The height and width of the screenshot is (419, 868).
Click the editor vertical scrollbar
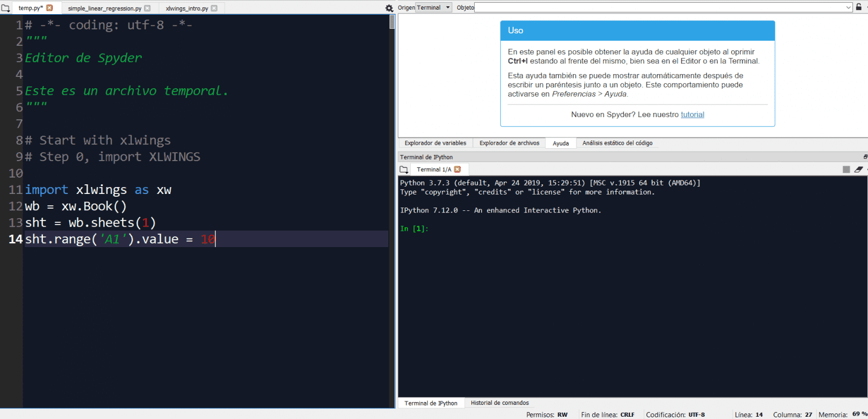(x=390, y=23)
